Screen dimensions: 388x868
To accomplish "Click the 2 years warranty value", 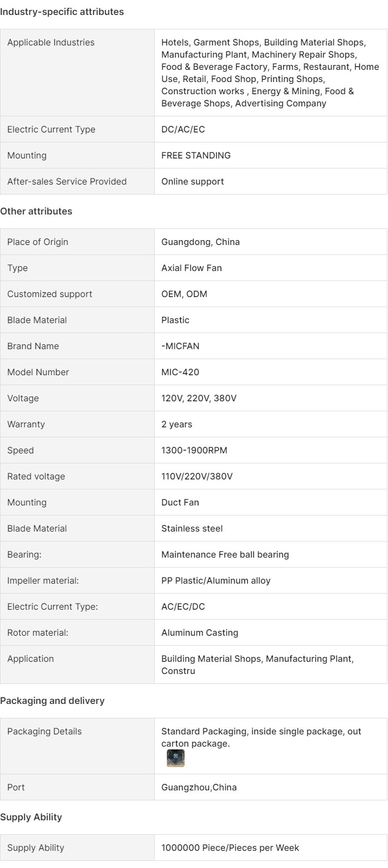I will click(177, 424).
